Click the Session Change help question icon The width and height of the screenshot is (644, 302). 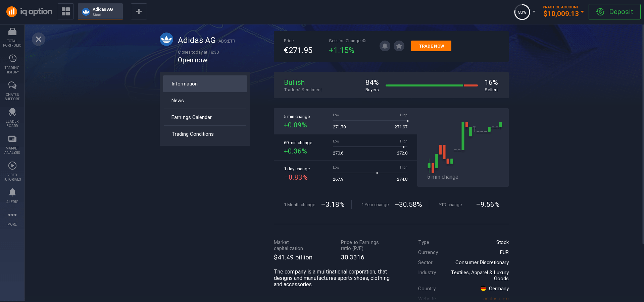(364, 41)
